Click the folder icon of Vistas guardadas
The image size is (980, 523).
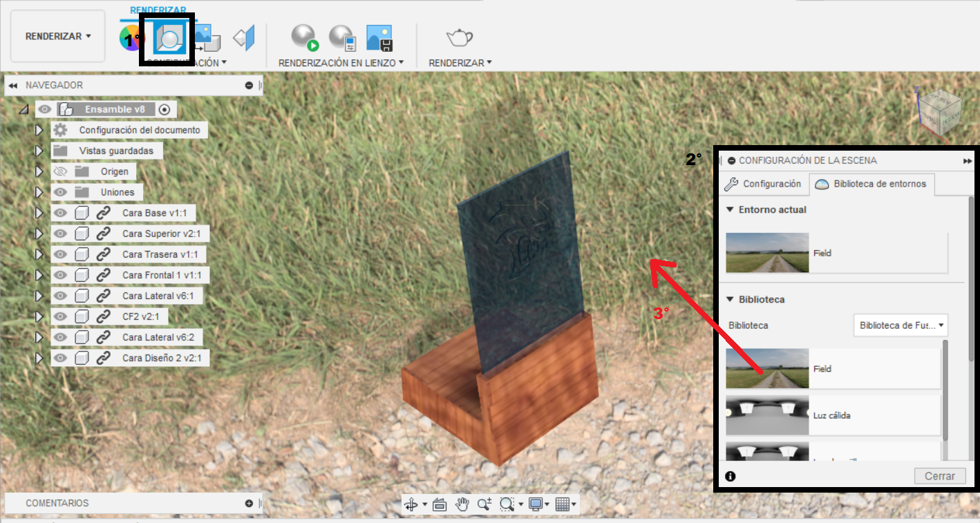60,151
